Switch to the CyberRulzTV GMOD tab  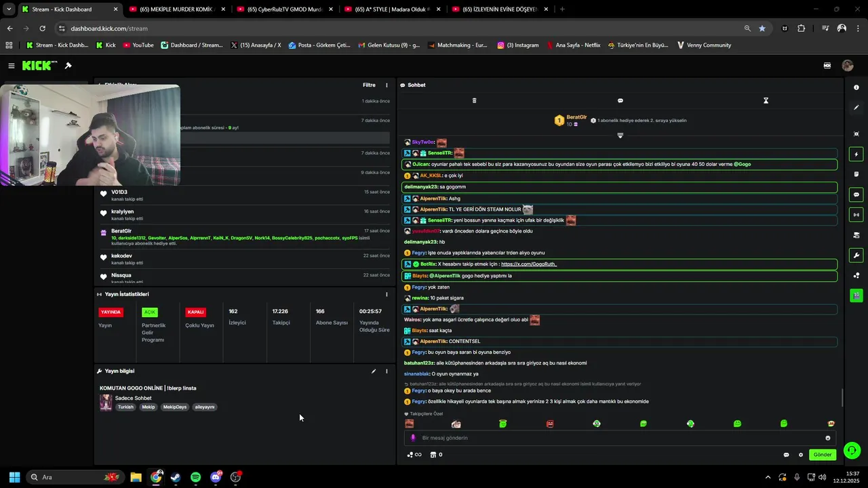[285, 9]
